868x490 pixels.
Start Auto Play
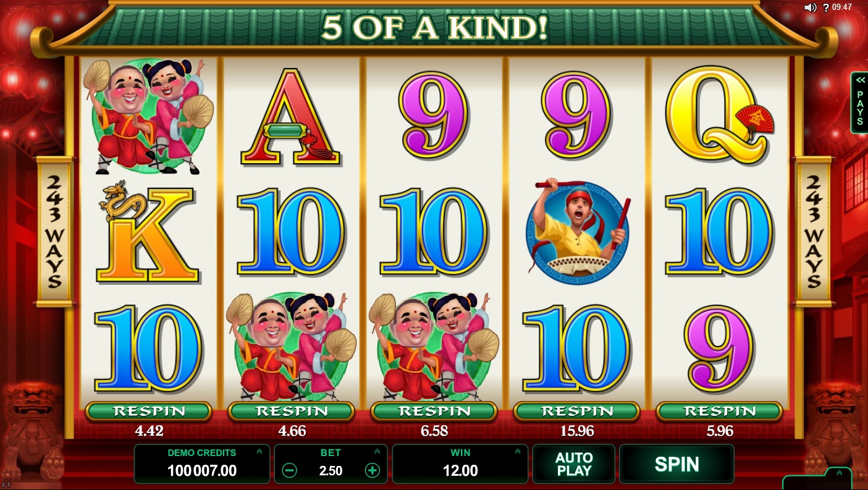click(574, 464)
